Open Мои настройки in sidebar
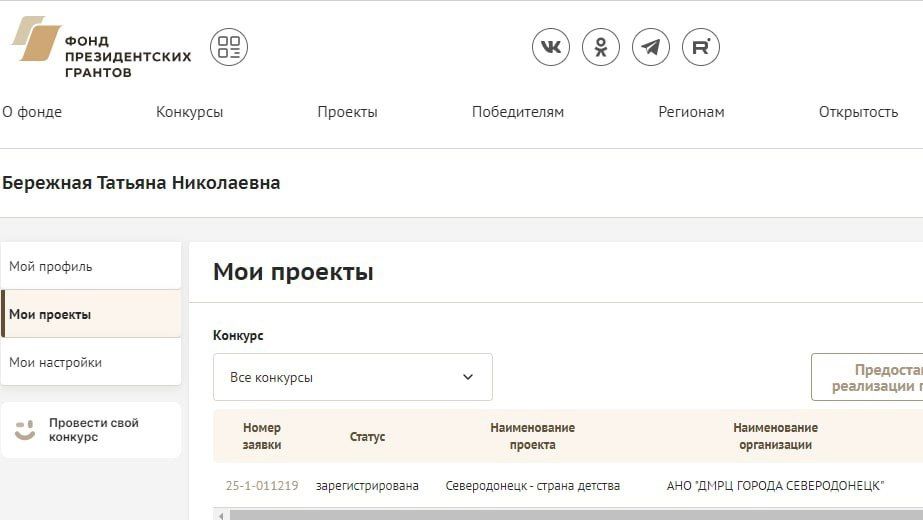Viewport: 923px width, 520px height. pyautogui.click(x=91, y=362)
